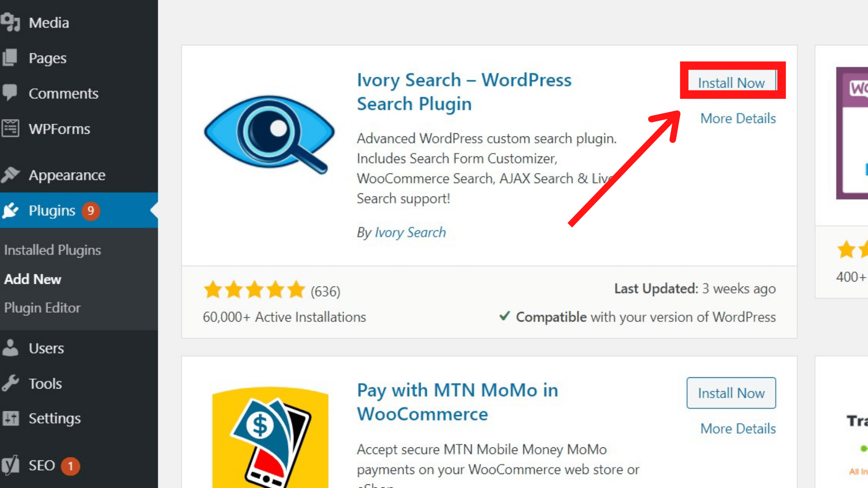
Task: Open the Users icon
Action: point(11,348)
